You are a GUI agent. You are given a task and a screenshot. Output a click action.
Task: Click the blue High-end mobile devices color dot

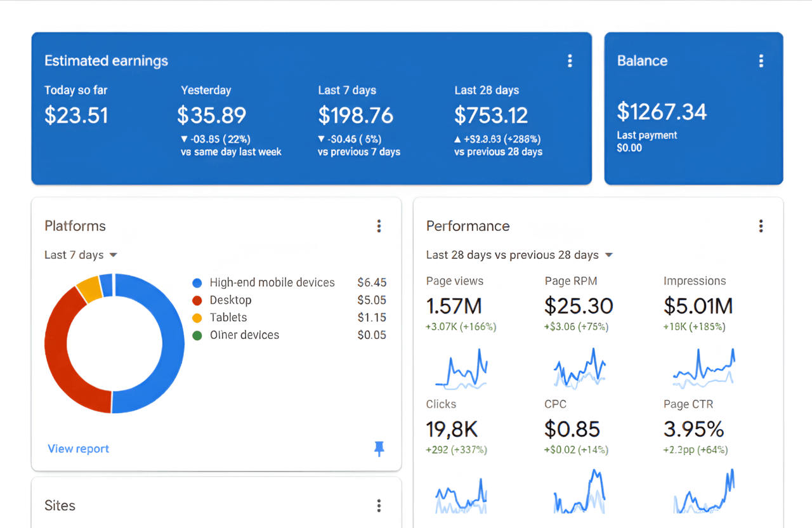[x=197, y=282]
